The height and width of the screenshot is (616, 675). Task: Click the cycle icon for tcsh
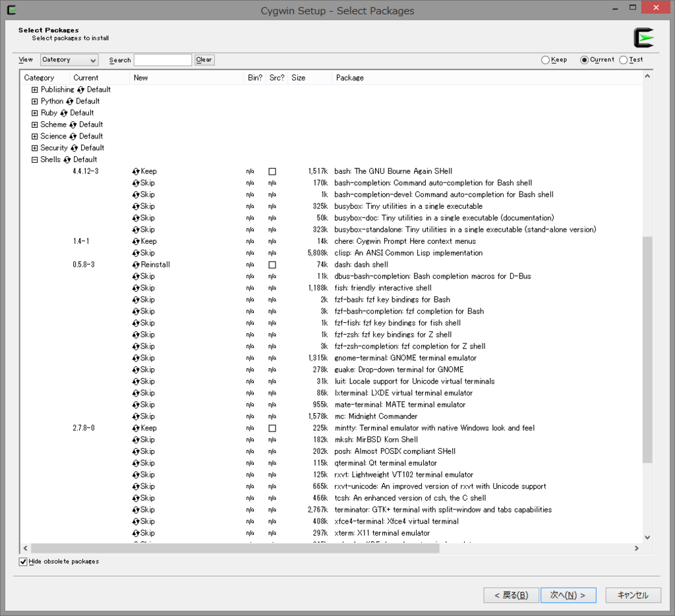point(136,498)
